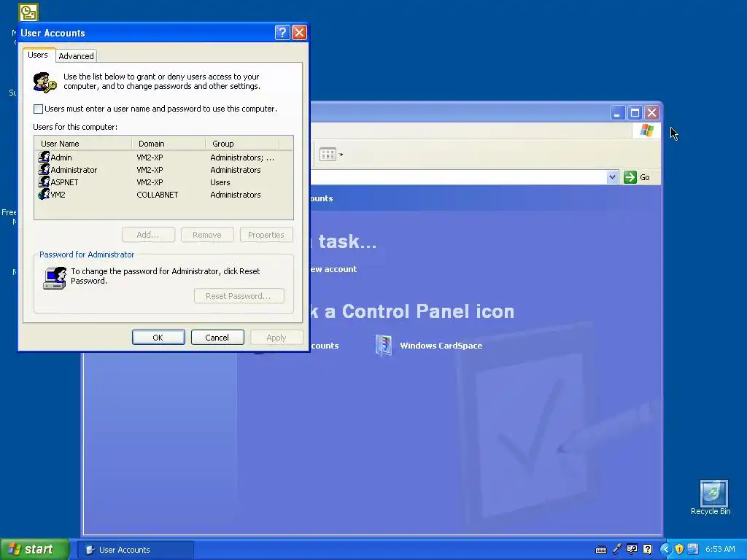This screenshot has width=747, height=560.
Task: Switch to the Advanced tab
Action: (x=76, y=56)
